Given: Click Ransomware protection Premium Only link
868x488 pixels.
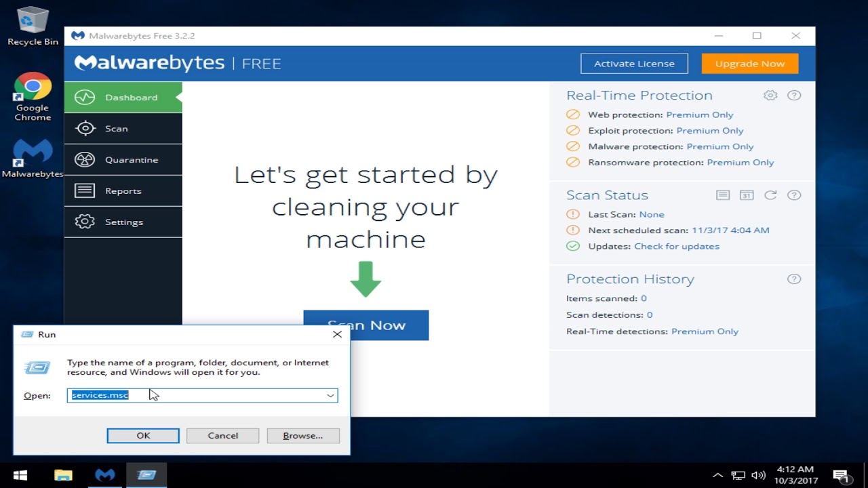Looking at the screenshot, I should (741, 162).
